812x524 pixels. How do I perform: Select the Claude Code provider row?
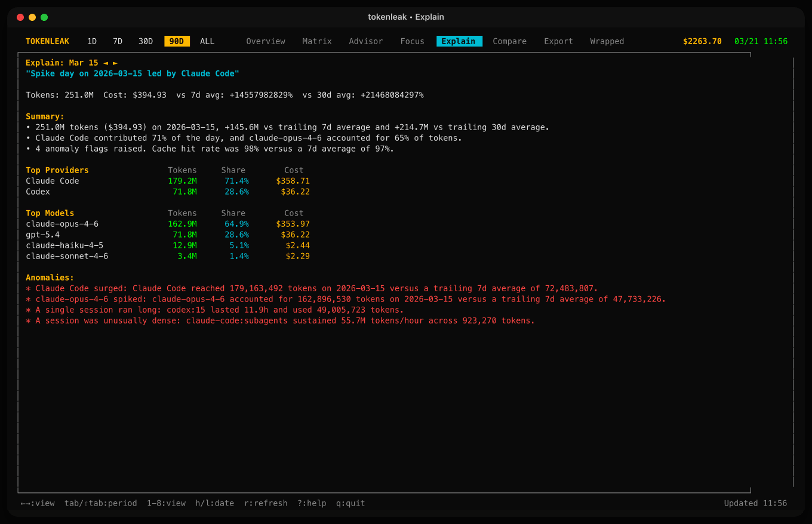click(x=168, y=181)
